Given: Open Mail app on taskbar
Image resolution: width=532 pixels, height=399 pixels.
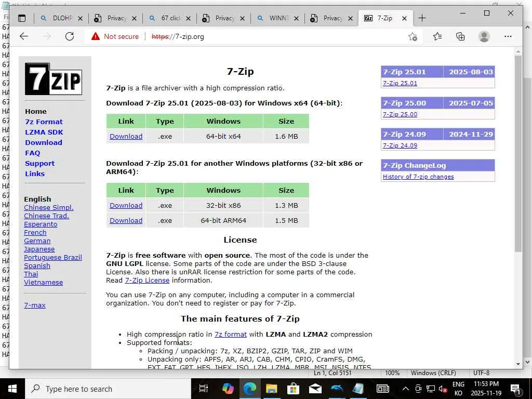Looking at the screenshot, I should pyautogui.click(x=315, y=389).
